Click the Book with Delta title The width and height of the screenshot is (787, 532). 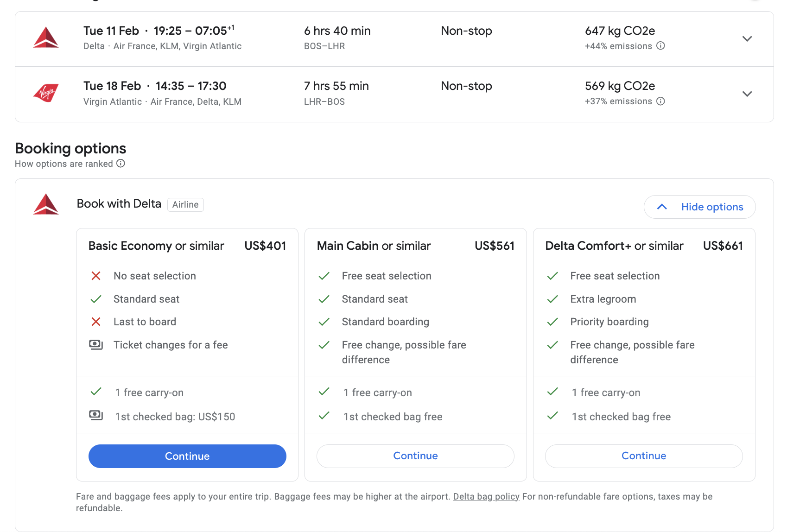(x=119, y=203)
